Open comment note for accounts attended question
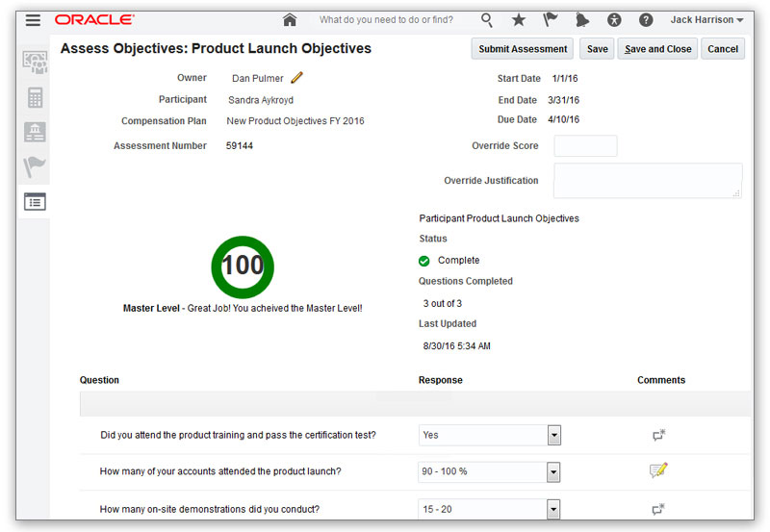This screenshot has width=770, height=532. click(x=658, y=470)
